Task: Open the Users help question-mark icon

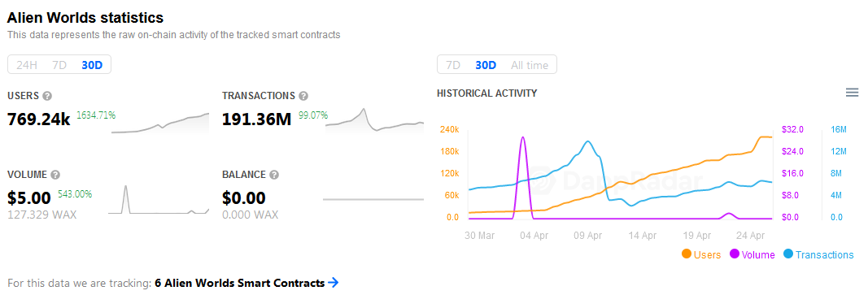Action: pyautogui.click(x=47, y=97)
